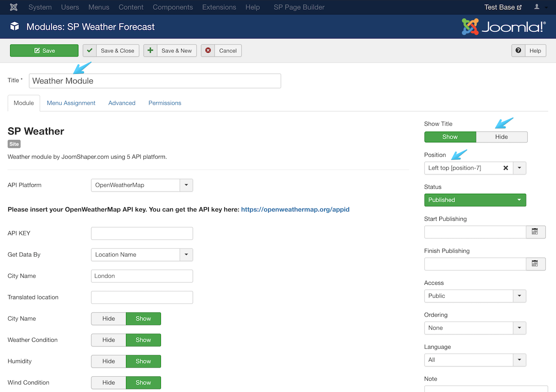556x392 pixels.
Task: Open the Start Publishing calendar picker
Action: (x=535, y=232)
